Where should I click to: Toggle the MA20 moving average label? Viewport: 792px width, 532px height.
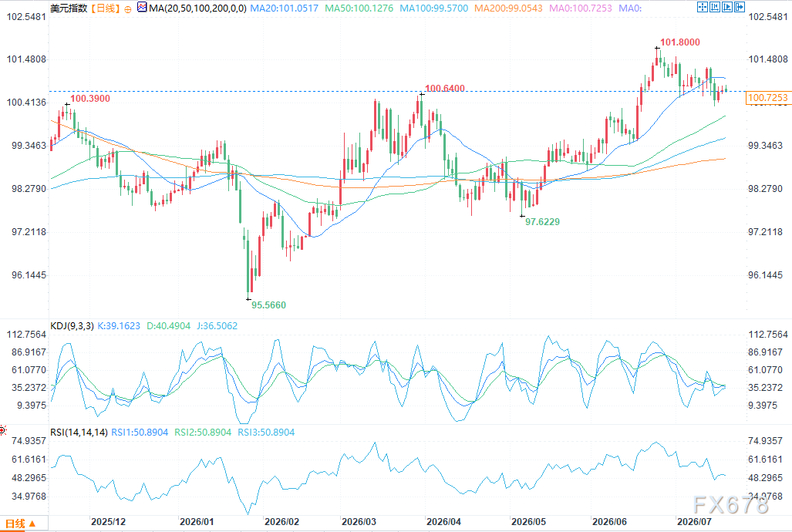click(285, 8)
